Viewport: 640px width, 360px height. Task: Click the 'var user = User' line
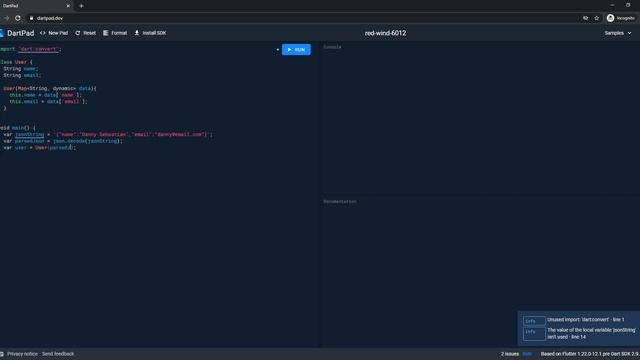point(40,147)
